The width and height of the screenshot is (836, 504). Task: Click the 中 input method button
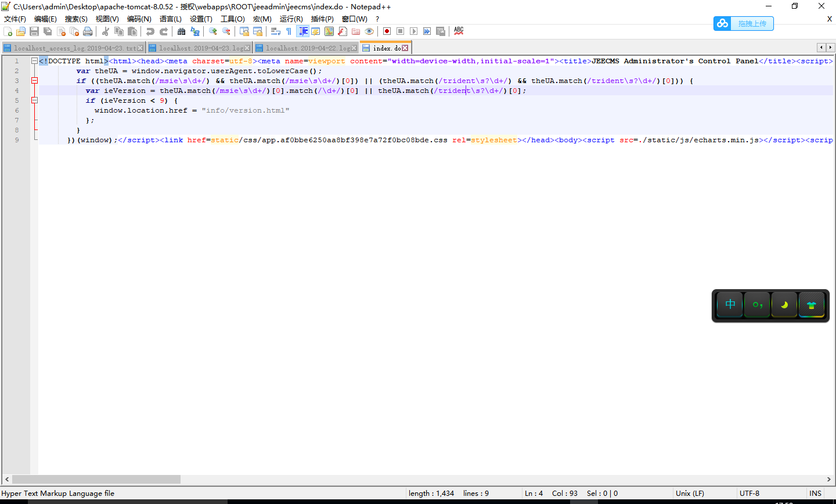point(730,304)
